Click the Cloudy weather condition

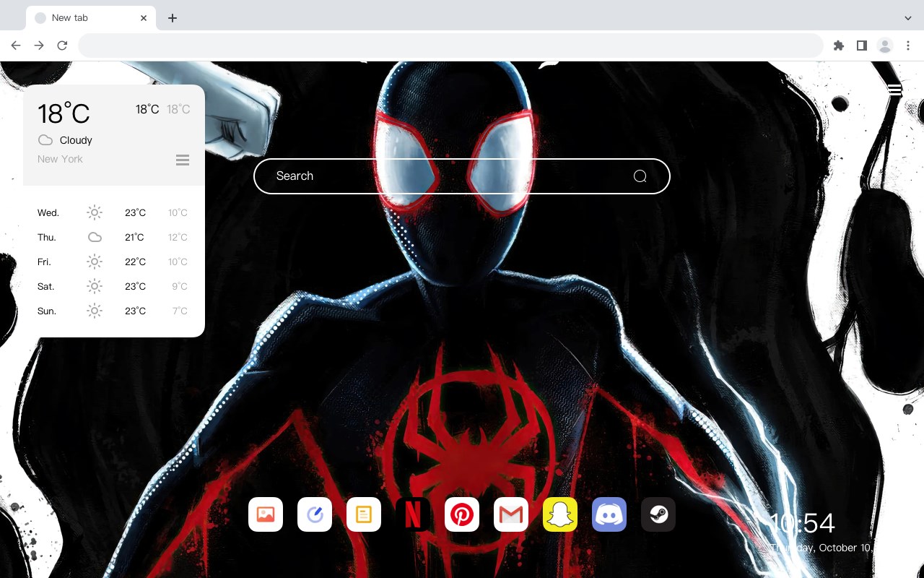(76, 140)
